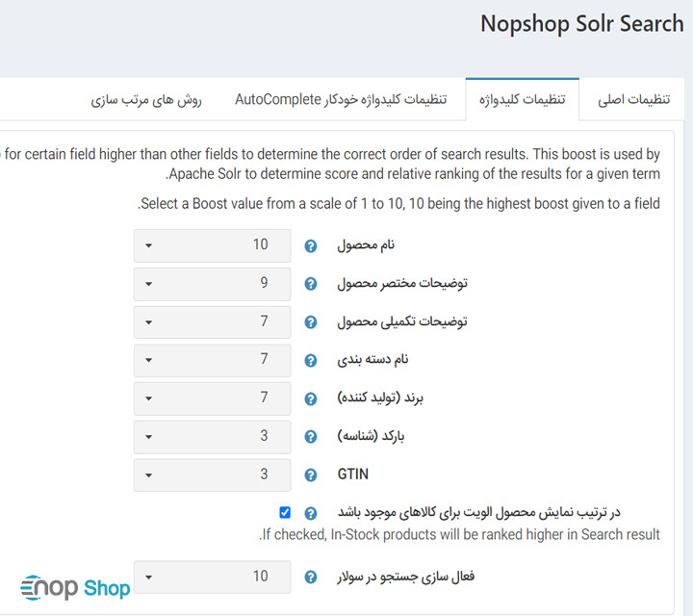
Task: Open the توضیحات مختصر محصول boost dropdown
Action: coord(212,284)
